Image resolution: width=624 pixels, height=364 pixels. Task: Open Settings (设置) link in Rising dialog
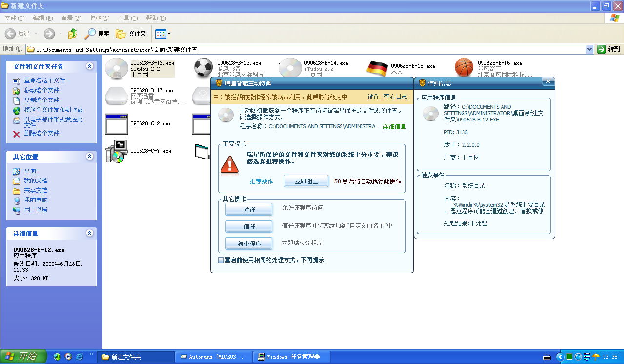(x=373, y=97)
